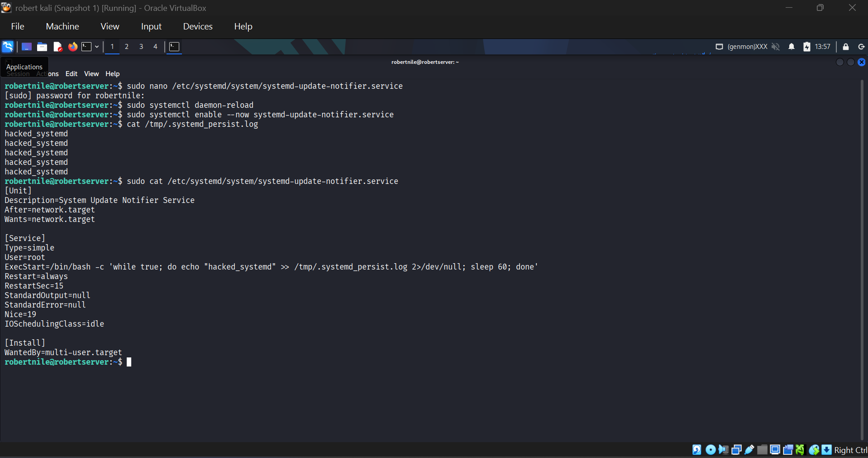Viewport: 868px width, 458px height.
Task: Click the VirtualBox optical disc status icon
Action: 711,449
